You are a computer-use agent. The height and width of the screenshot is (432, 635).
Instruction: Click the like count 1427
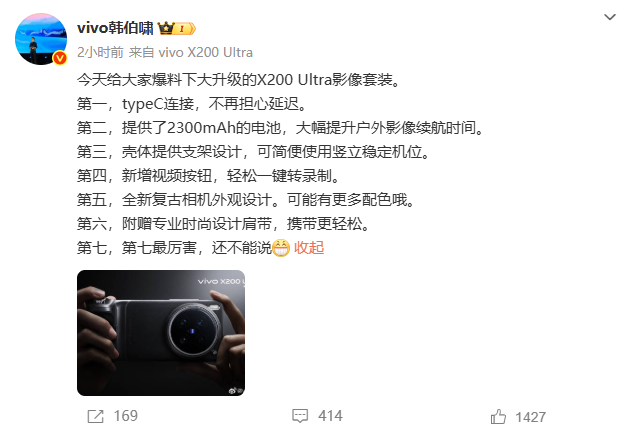coord(531,417)
